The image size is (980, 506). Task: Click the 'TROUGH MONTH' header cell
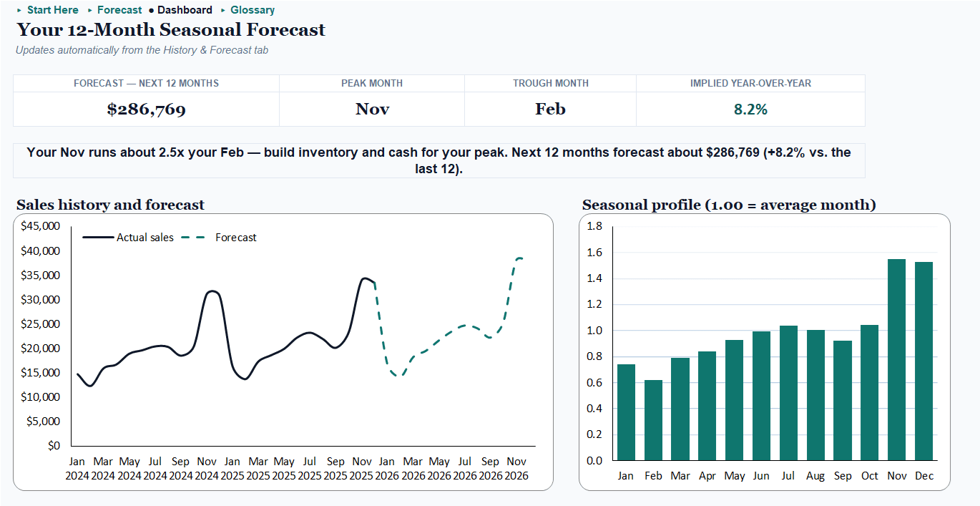551,83
